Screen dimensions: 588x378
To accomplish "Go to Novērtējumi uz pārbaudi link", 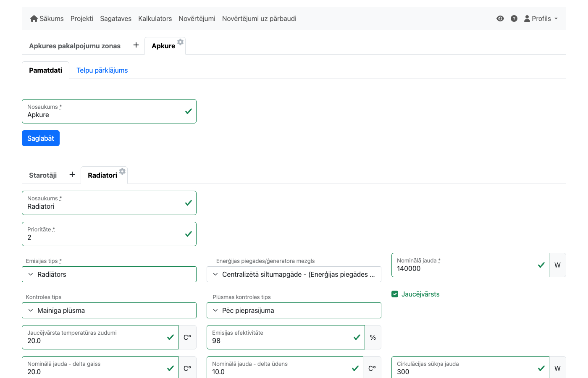I will 259,18.
